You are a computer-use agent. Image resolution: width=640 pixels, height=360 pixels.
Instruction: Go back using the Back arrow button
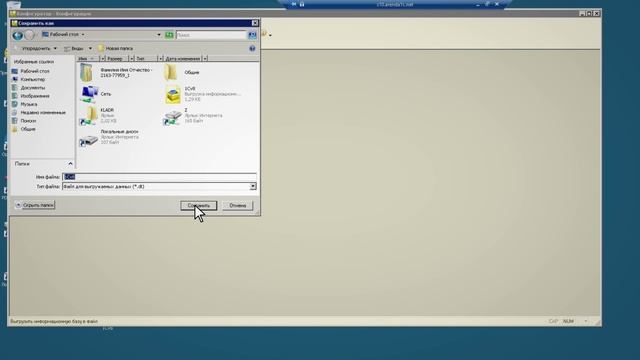point(18,35)
